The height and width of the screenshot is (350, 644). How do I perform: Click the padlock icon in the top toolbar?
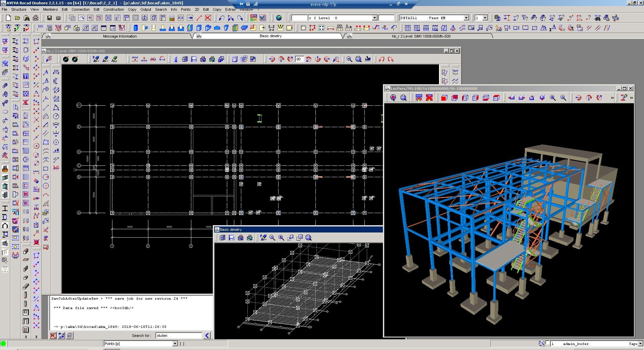(172, 18)
